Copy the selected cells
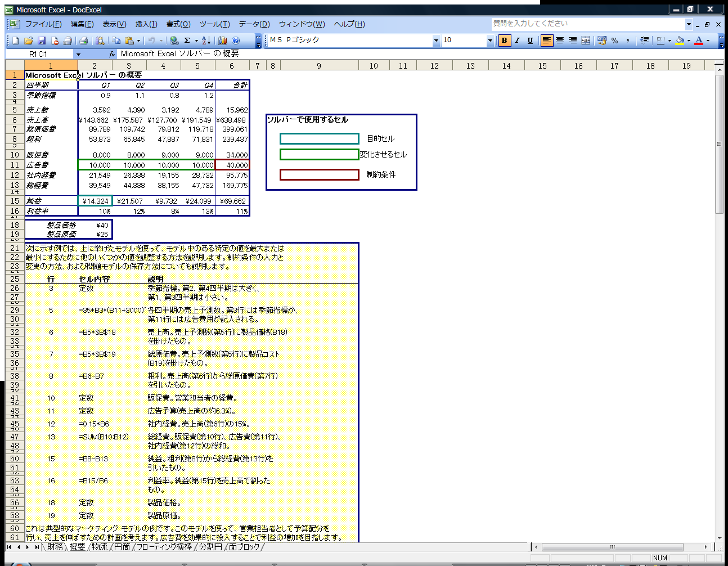The image size is (728, 566). tap(116, 41)
